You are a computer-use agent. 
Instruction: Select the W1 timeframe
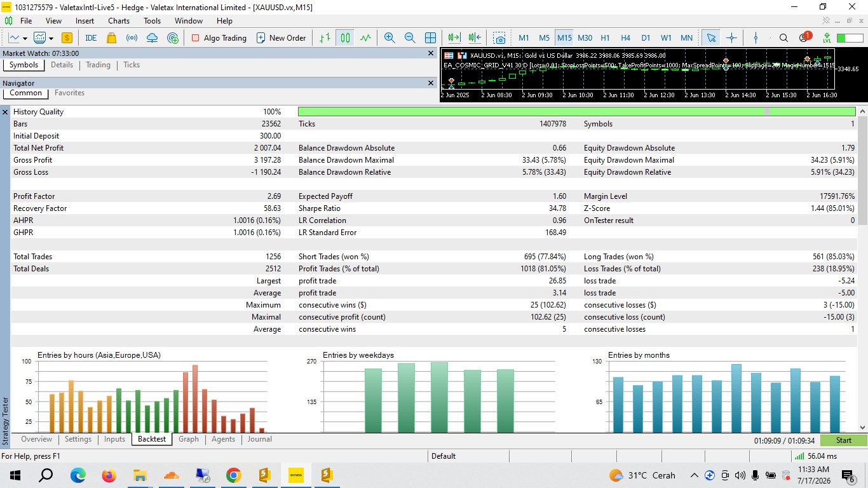point(666,37)
